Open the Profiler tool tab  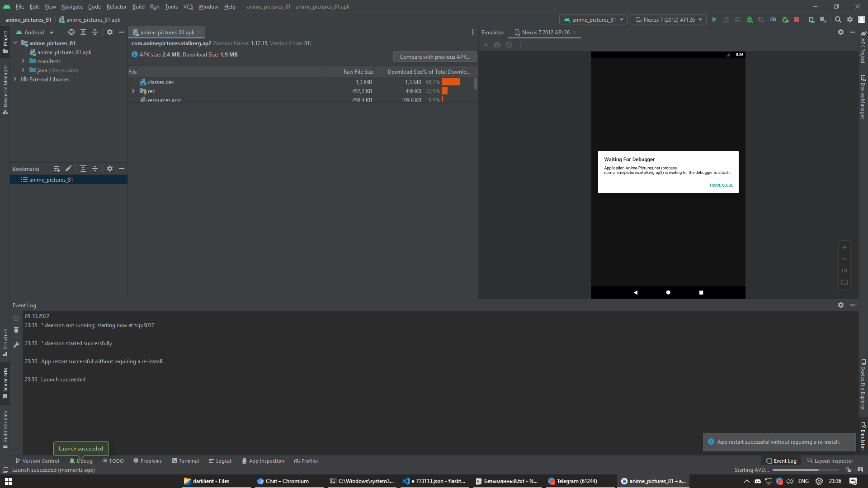point(306,461)
